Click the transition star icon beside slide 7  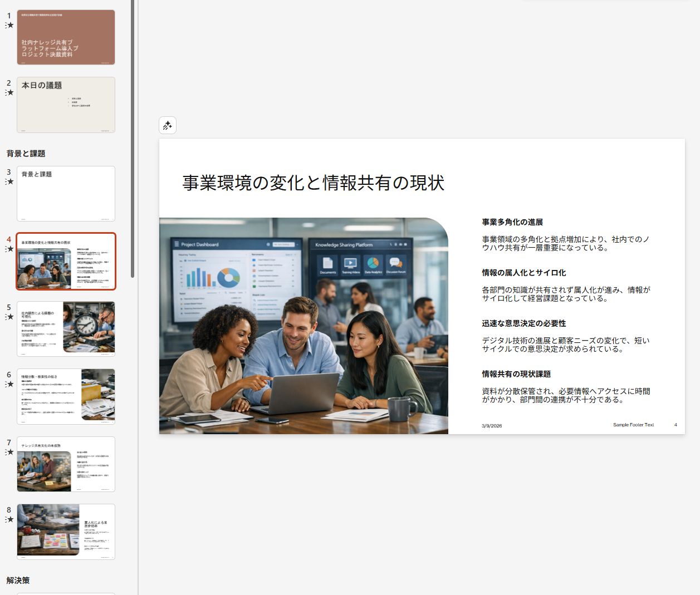[x=9, y=453]
